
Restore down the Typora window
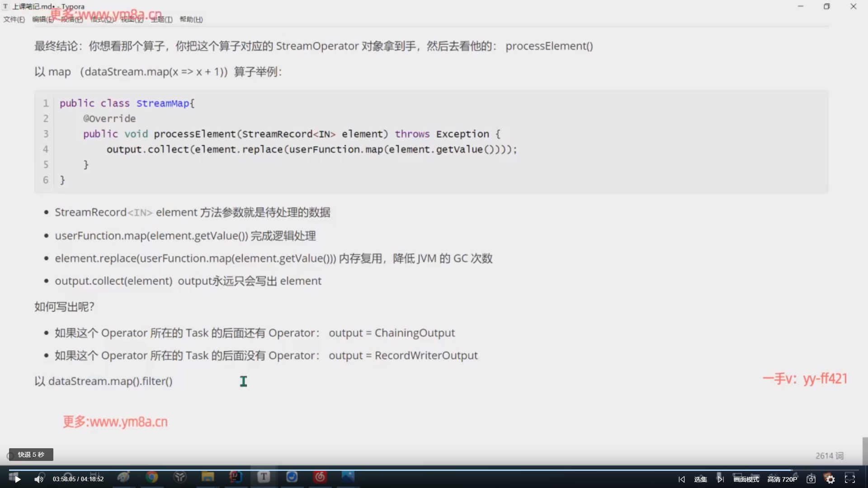click(x=826, y=6)
